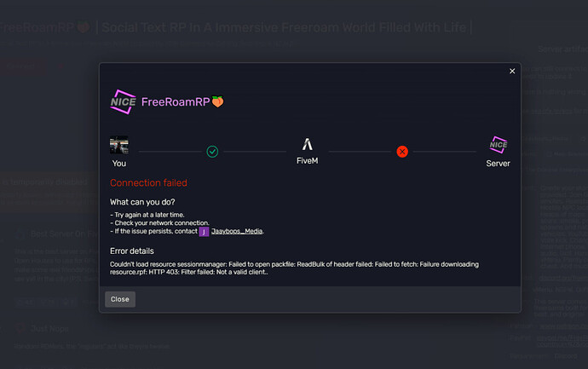The height and width of the screenshot is (369, 588).
Task: Click the red Connection failed heading
Action: pyautogui.click(x=148, y=182)
